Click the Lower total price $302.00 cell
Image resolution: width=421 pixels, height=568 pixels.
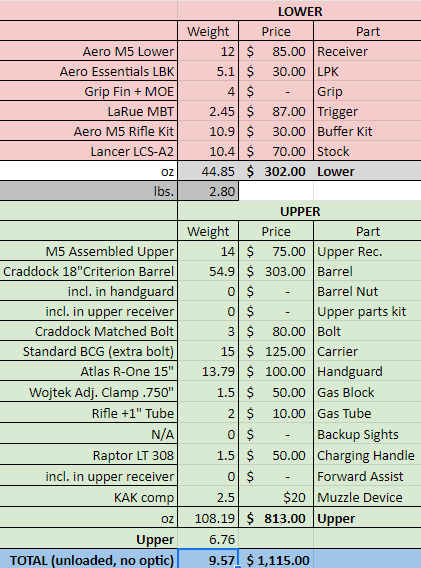click(x=276, y=171)
